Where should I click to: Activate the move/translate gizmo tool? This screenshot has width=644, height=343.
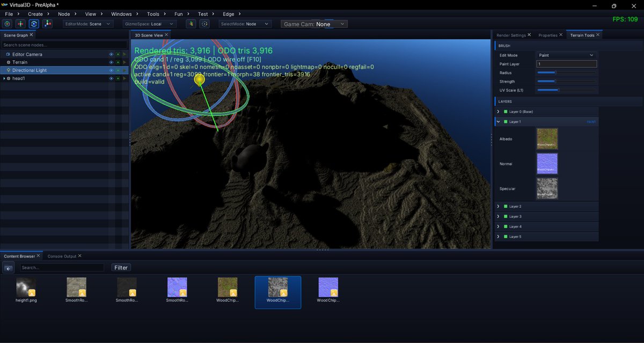click(20, 24)
